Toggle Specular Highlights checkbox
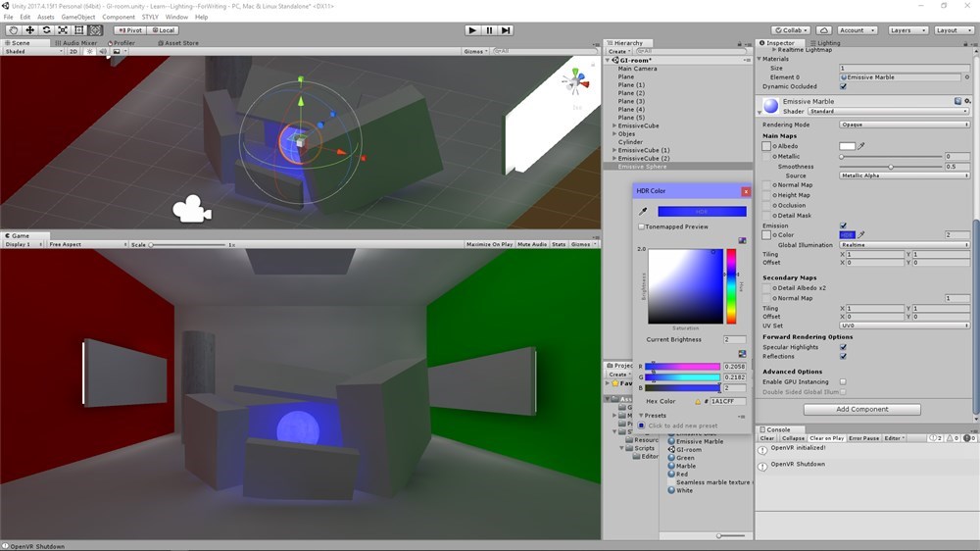 click(x=843, y=346)
